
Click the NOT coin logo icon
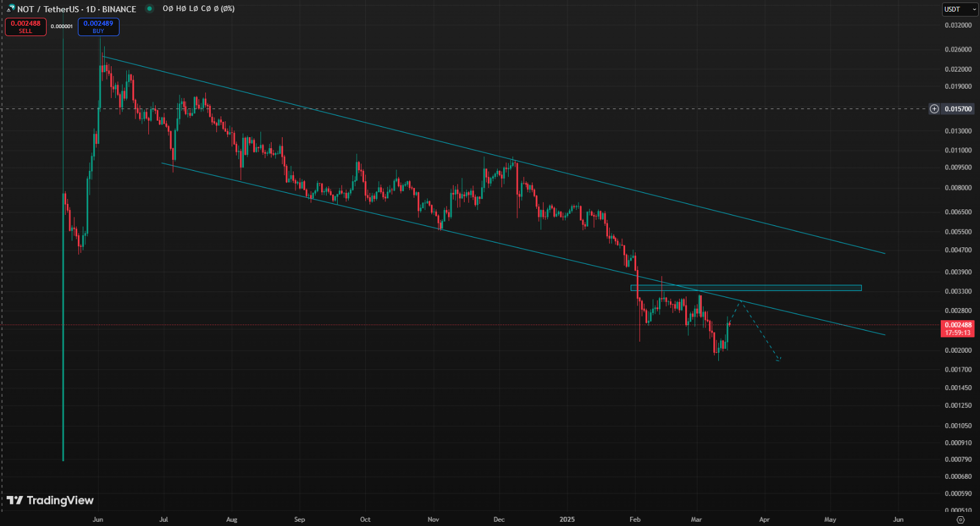coord(10,9)
